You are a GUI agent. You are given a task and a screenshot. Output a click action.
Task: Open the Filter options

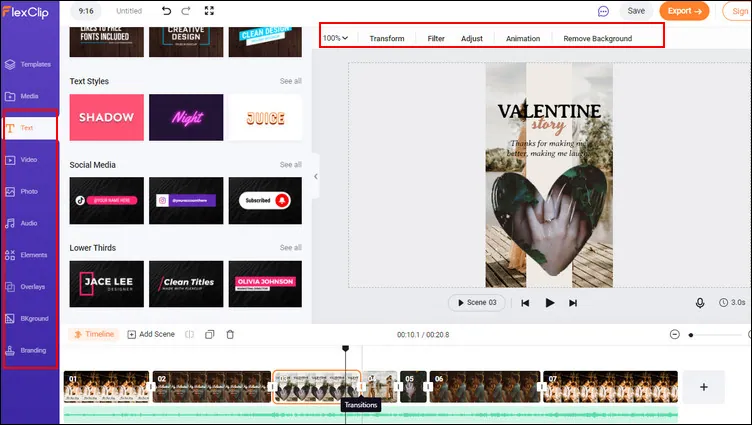click(436, 38)
